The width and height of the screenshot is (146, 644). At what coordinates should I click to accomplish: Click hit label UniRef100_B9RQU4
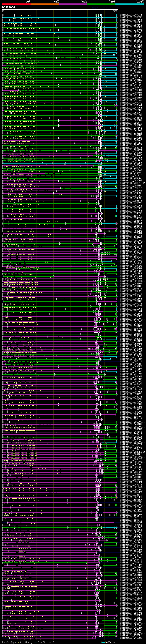131,269
